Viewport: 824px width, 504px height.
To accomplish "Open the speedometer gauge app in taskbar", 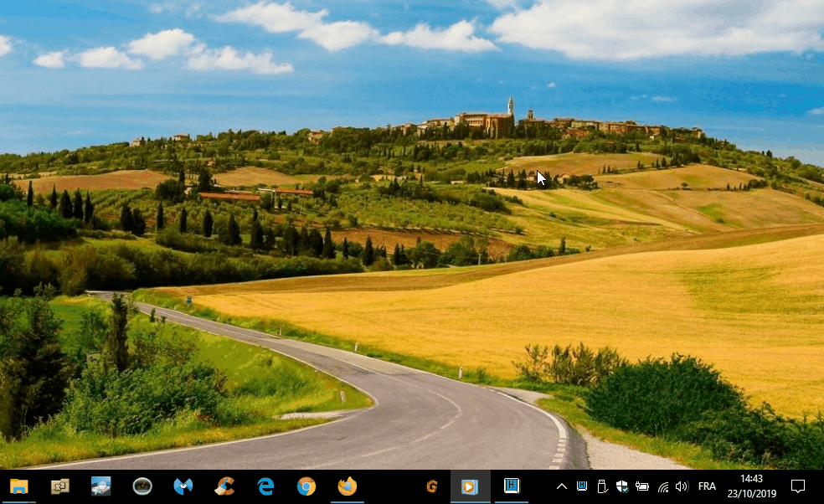I will click(142, 486).
